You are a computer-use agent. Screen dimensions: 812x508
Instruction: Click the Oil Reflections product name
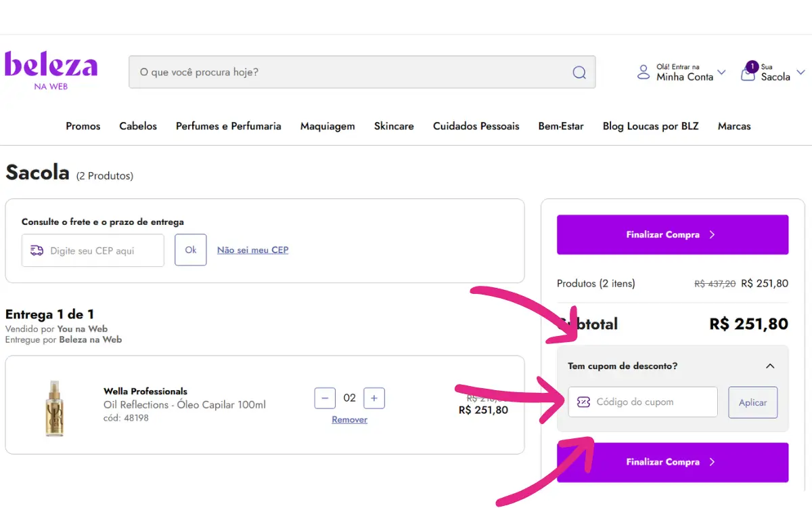coord(185,405)
